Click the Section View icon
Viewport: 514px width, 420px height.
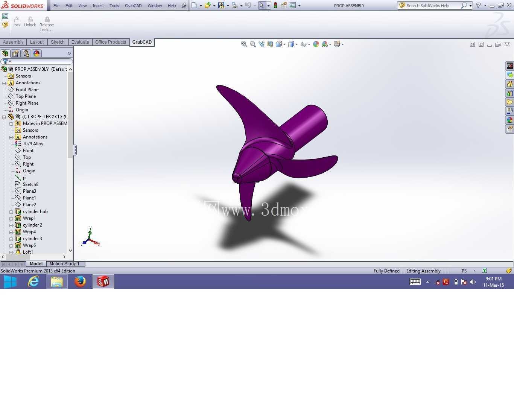(x=270, y=44)
